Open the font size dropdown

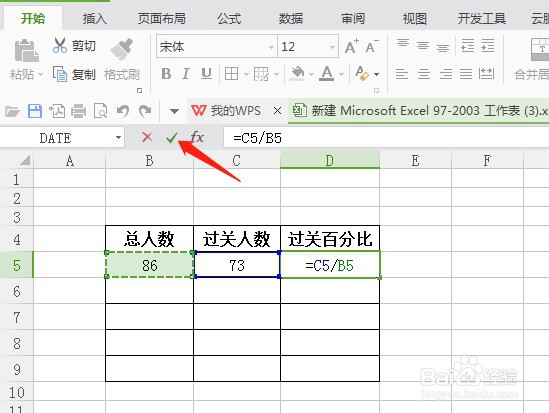[x=332, y=47]
